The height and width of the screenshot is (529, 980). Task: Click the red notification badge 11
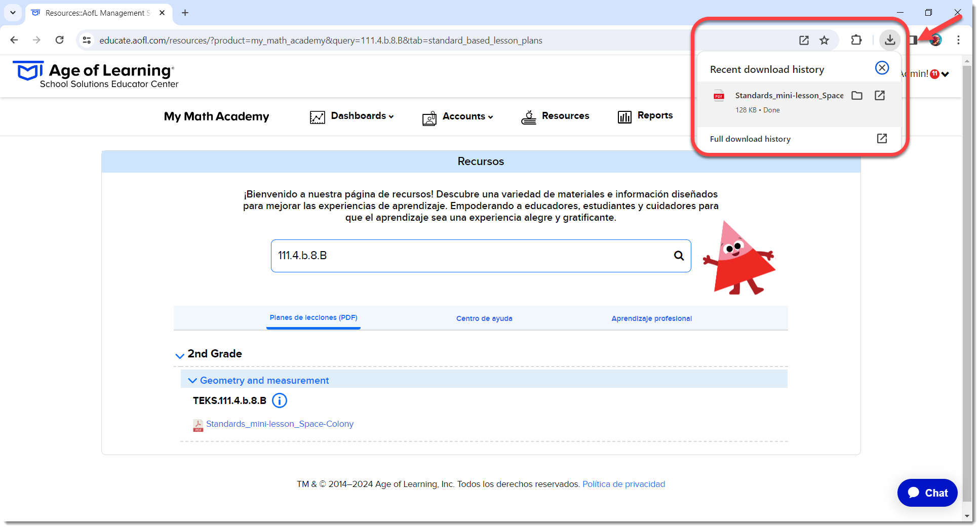(934, 74)
